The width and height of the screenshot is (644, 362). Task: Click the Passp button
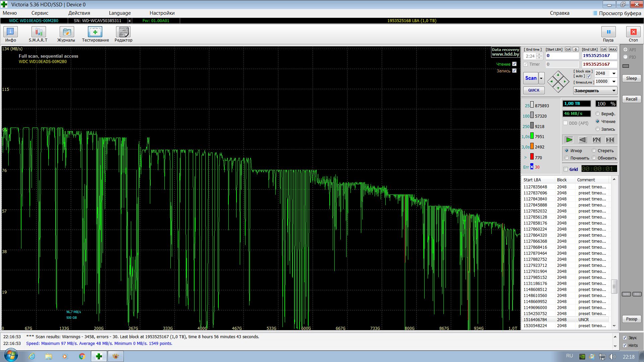tap(631, 319)
